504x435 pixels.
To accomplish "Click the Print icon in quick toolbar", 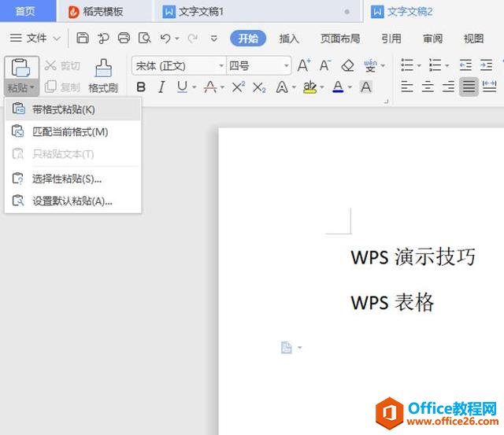I will 124,39.
